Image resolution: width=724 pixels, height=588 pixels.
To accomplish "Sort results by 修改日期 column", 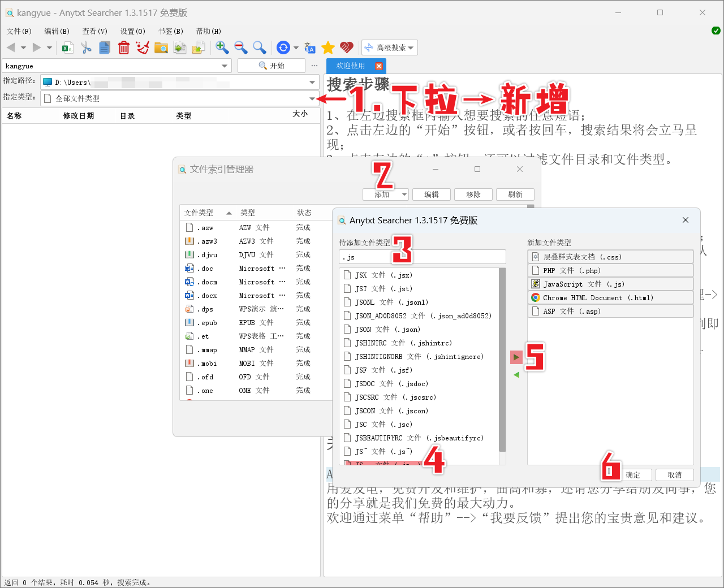I will tap(79, 116).
